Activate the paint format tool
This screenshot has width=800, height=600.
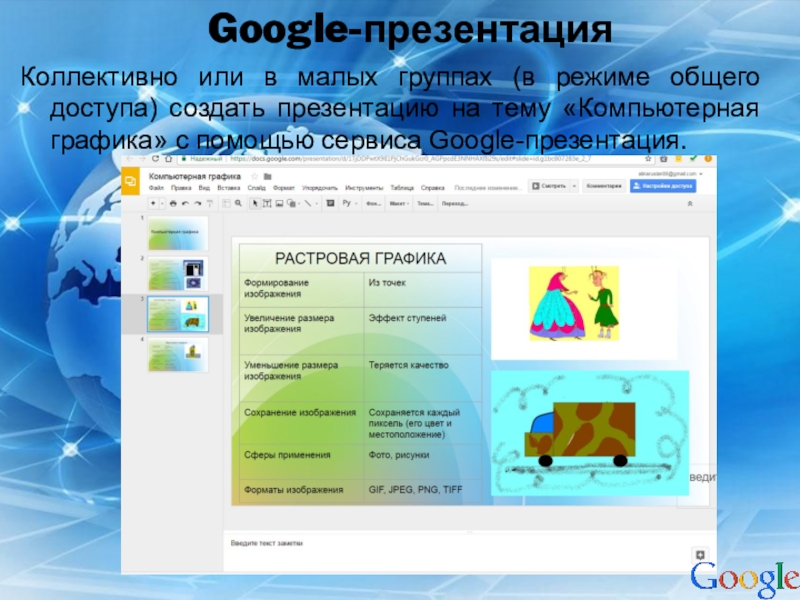click(210, 203)
